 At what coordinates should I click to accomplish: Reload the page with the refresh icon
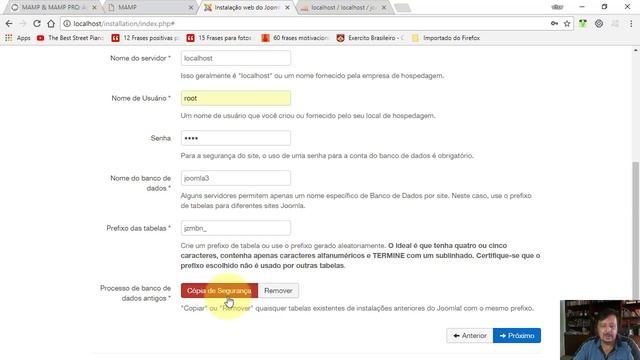[x=37, y=24]
